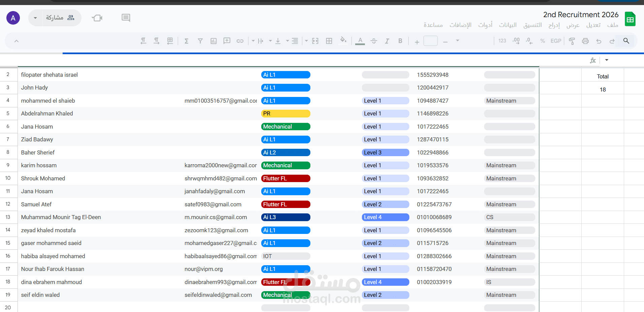Open the borders tool
The width and height of the screenshot is (644, 312).
pyautogui.click(x=329, y=41)
